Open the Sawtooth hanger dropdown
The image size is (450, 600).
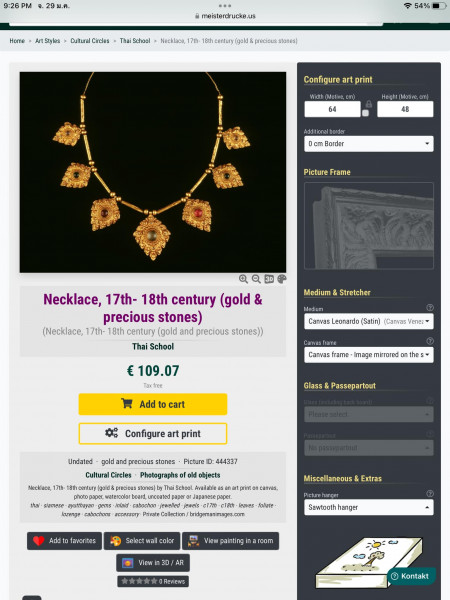(x=368, y=507)
